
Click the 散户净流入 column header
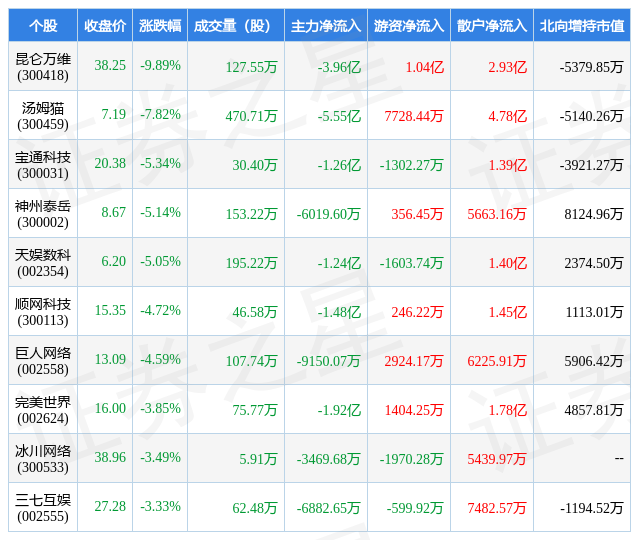(492, 26)
